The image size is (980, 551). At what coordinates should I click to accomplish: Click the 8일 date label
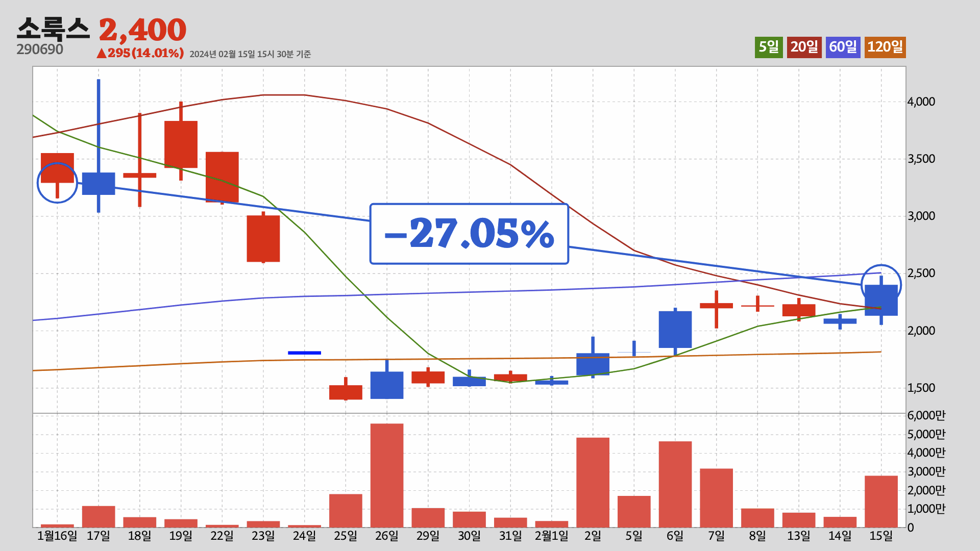tap(757, 536)
